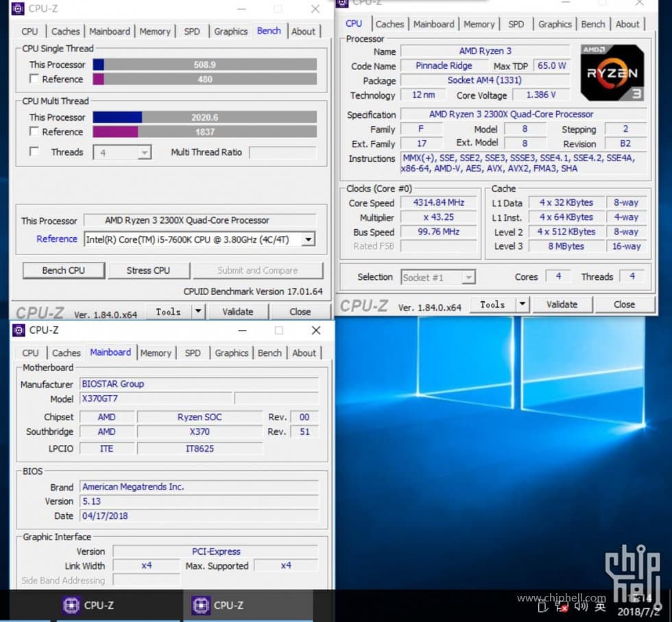Open the Graphics tab in the top-right window
Viewport: 672px width, 622px height.
555,24
